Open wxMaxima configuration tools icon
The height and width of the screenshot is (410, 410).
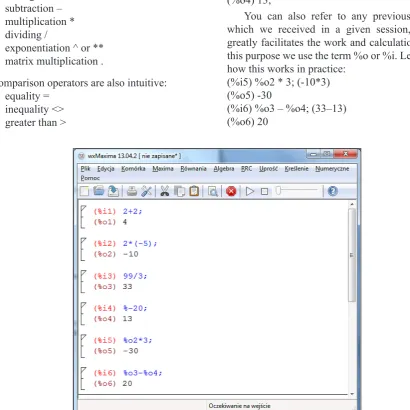pos(146,191)
